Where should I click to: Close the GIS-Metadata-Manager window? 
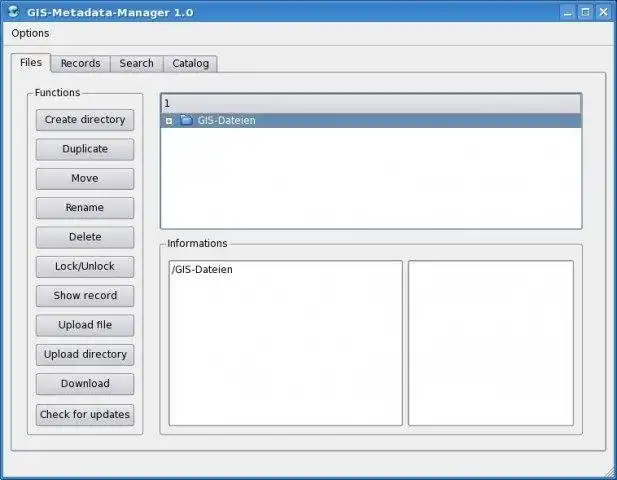(603, 12)
